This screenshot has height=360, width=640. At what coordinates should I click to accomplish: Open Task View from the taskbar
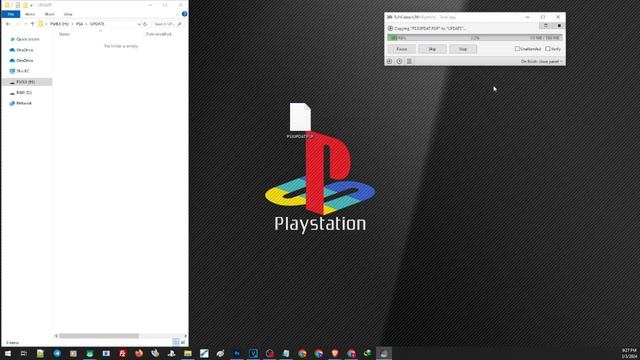[24, 353]
